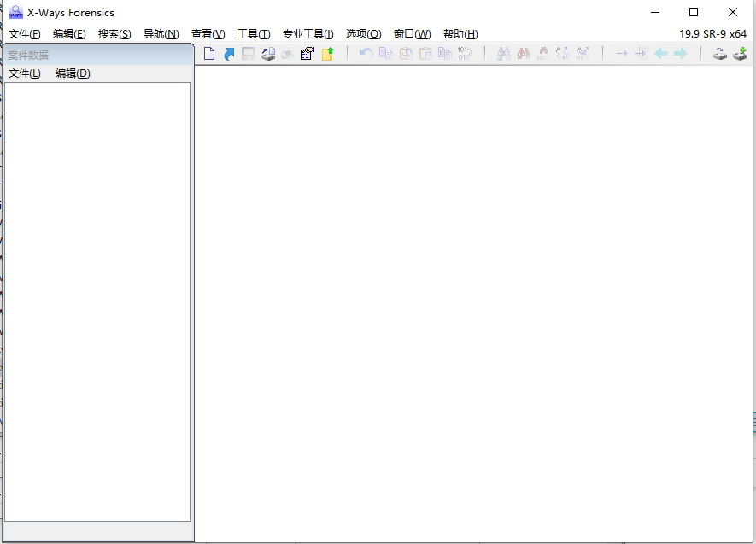This screenshot has height=544, width=756.
Task: Open the 帮助(H) menu
Action: point(461,33)
